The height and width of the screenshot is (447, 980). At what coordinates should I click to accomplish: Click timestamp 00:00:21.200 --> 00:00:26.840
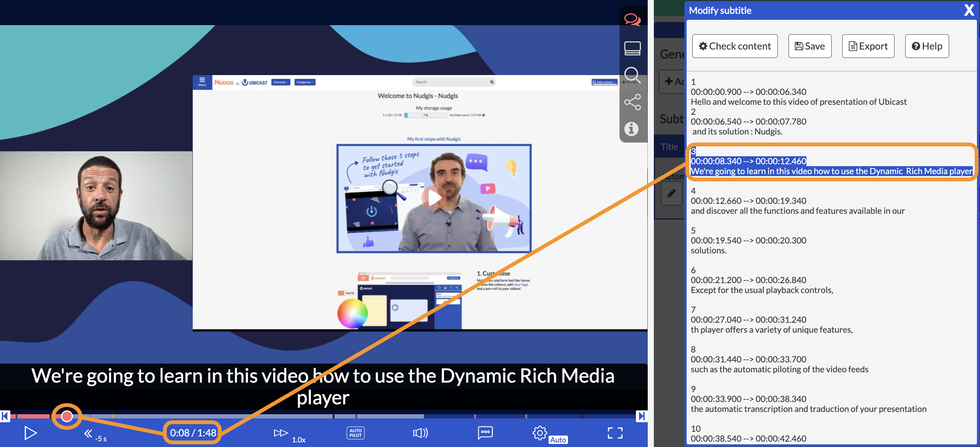pos(748,280)
